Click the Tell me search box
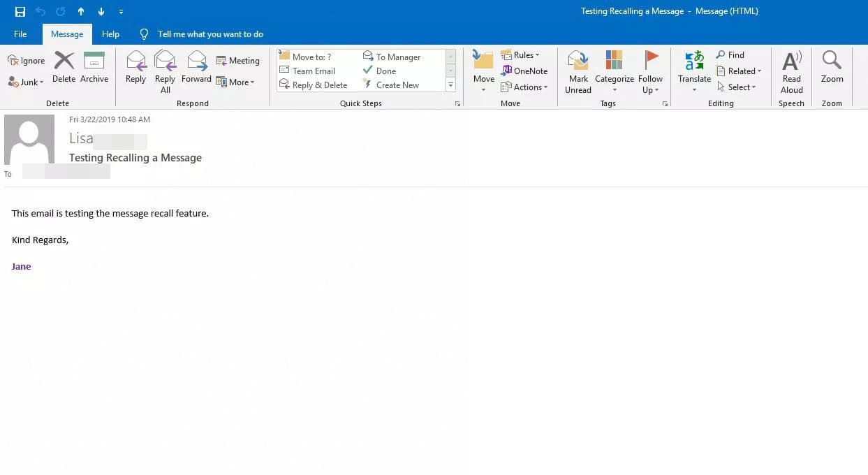Viewport: 868px width, 475px height. 210,34
